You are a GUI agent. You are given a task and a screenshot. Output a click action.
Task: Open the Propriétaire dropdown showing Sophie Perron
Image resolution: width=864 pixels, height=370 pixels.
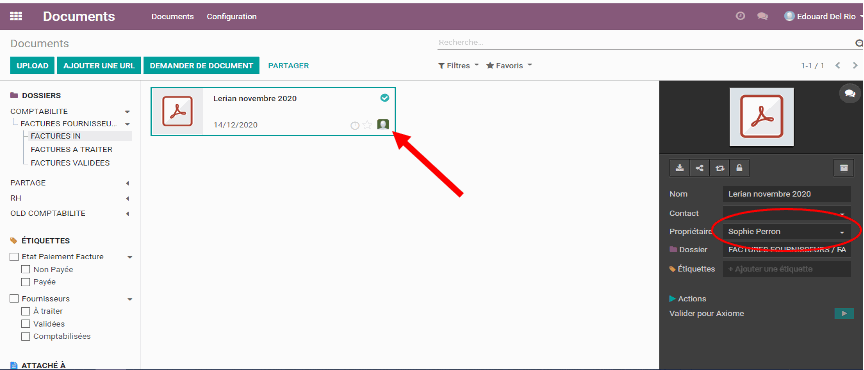tap(786, 232)
